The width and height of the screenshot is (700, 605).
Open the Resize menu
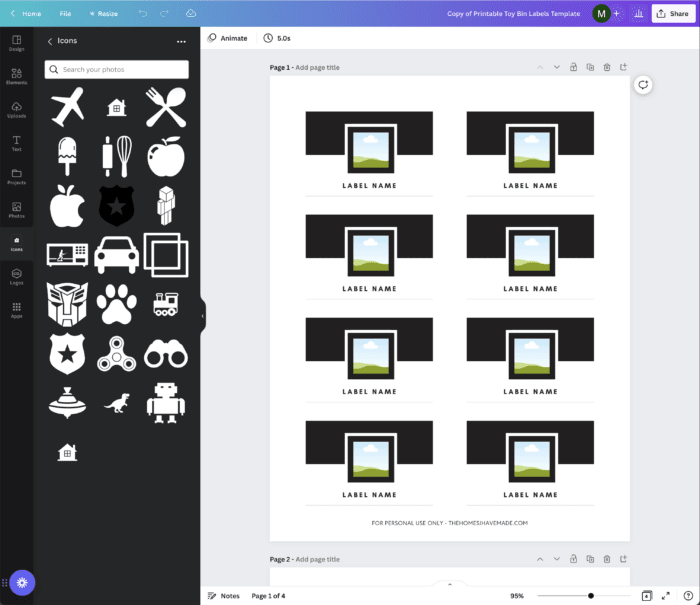(103, 14)
